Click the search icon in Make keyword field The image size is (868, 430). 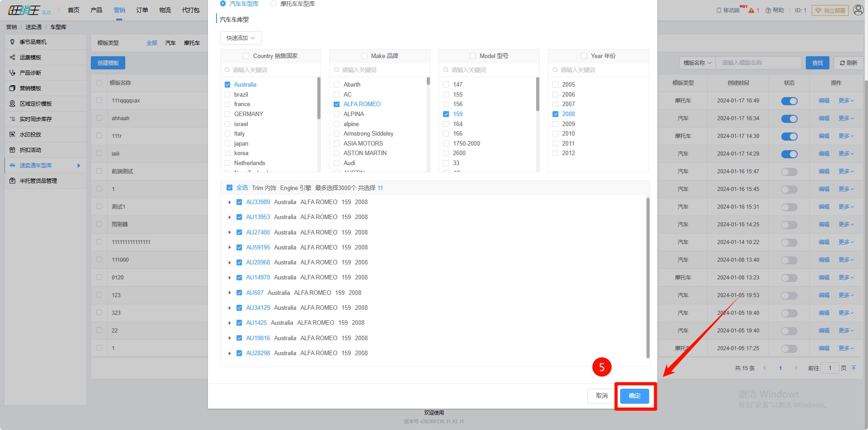pyautogui.click(x=336, y=70)
